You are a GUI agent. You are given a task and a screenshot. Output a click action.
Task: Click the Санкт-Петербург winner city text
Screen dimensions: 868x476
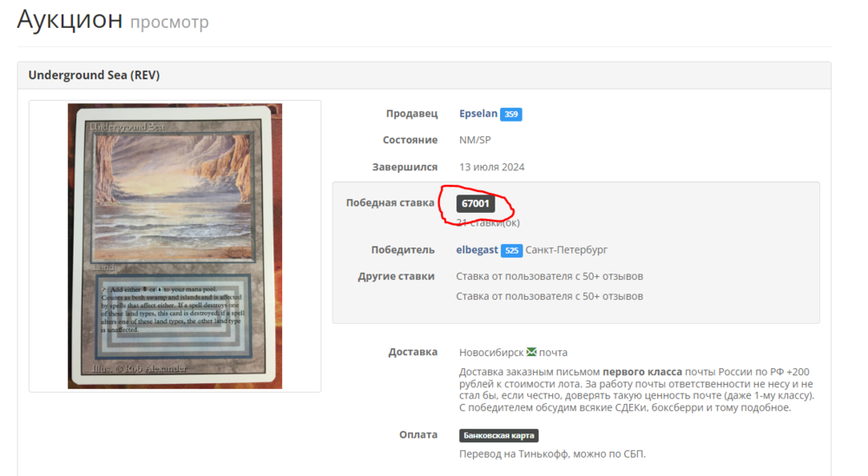pyautogui.click(x=566, y=250)
